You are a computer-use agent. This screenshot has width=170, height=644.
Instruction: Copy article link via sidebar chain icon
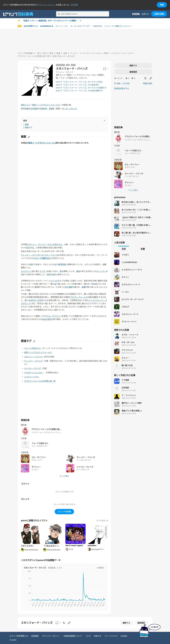[x=151, y=78]
